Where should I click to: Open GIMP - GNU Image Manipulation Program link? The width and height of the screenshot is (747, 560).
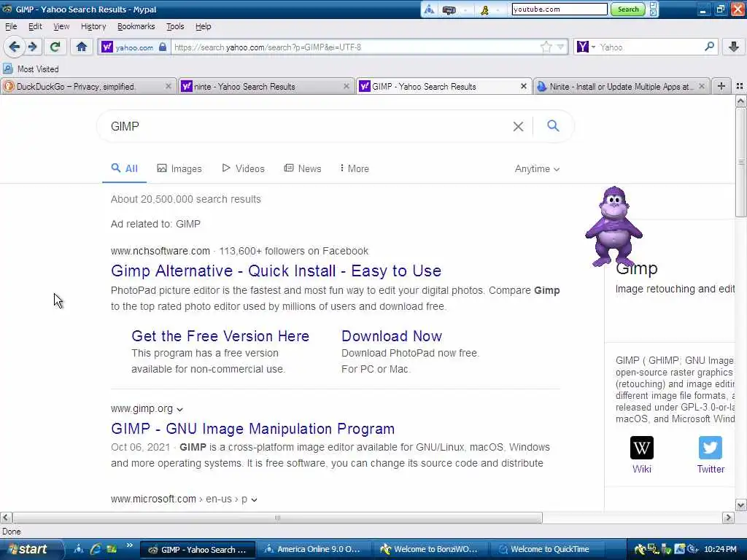(252, 429)
